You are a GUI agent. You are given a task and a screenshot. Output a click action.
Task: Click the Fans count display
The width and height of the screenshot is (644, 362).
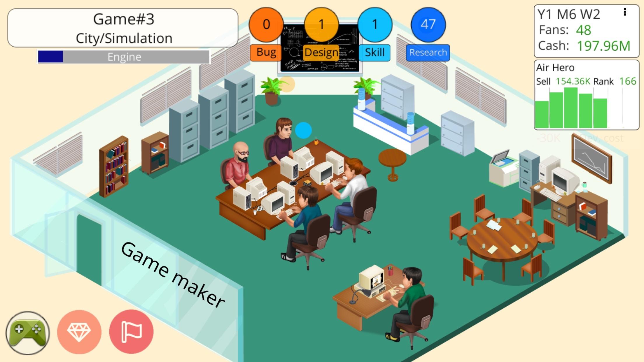pyautogui.click(x=575, y=30)
